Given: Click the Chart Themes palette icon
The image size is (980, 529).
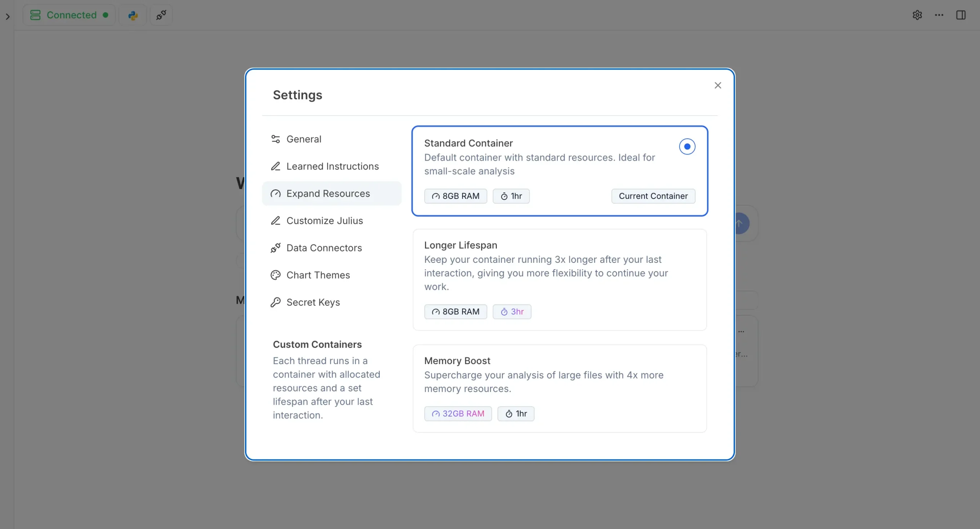Looking at the screenshot, I should click(276, 275).
